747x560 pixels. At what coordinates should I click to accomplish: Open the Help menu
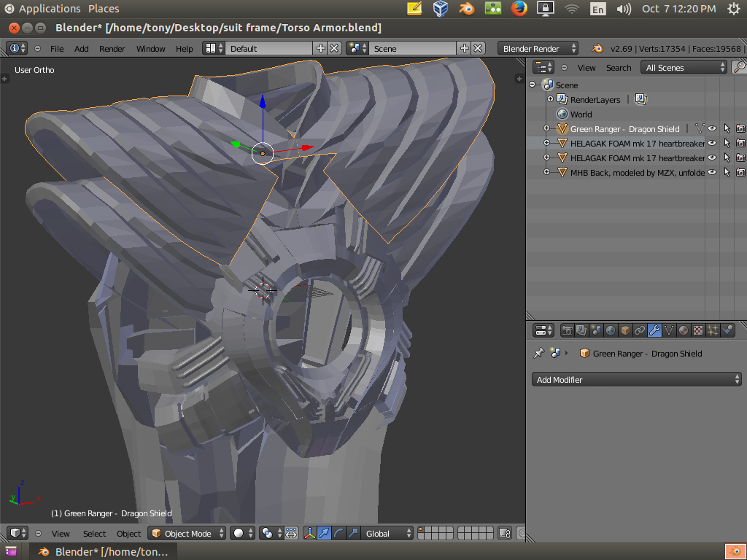pos(184,49)
